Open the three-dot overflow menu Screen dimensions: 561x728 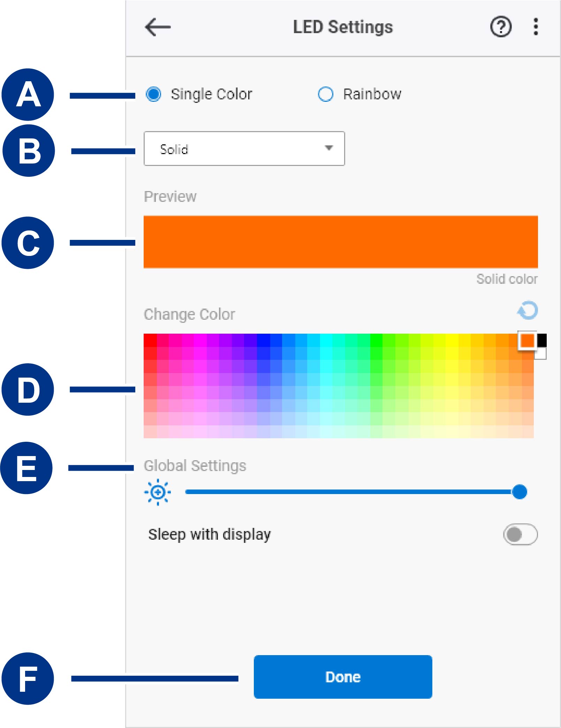(536, 27)
